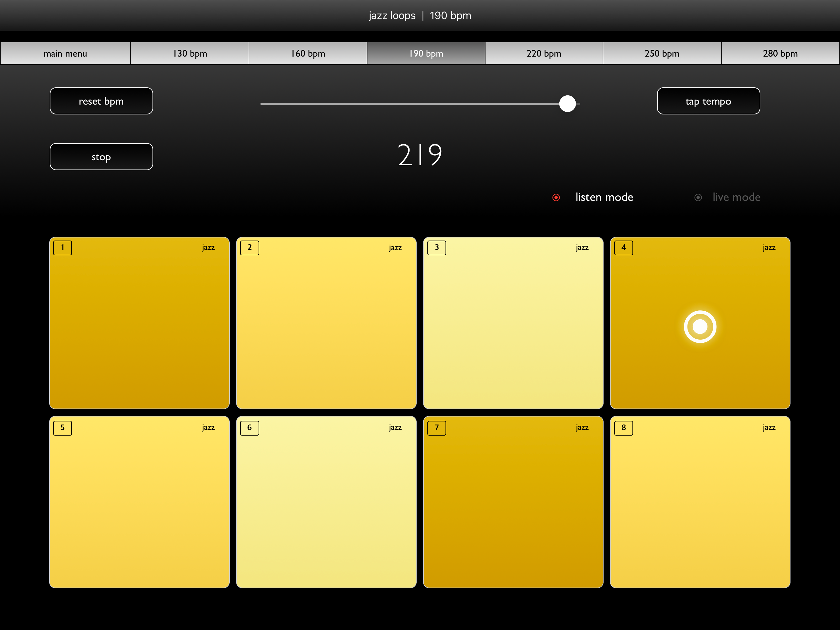The image size is (840, 630).
Task: Select the 220 bpm tab
Action: [x=544, y=54]
